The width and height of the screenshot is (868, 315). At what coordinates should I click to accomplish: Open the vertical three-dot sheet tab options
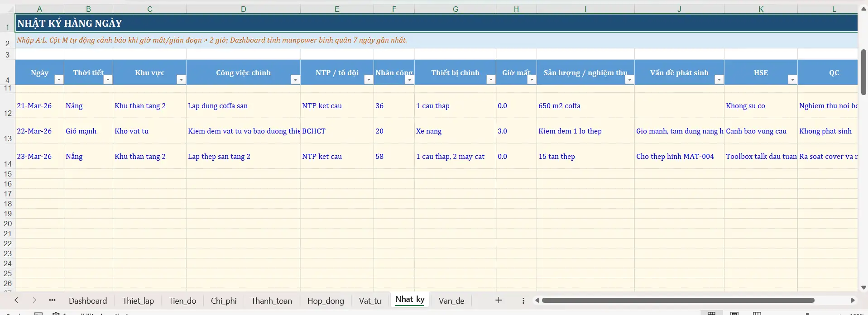pos(523,301)
